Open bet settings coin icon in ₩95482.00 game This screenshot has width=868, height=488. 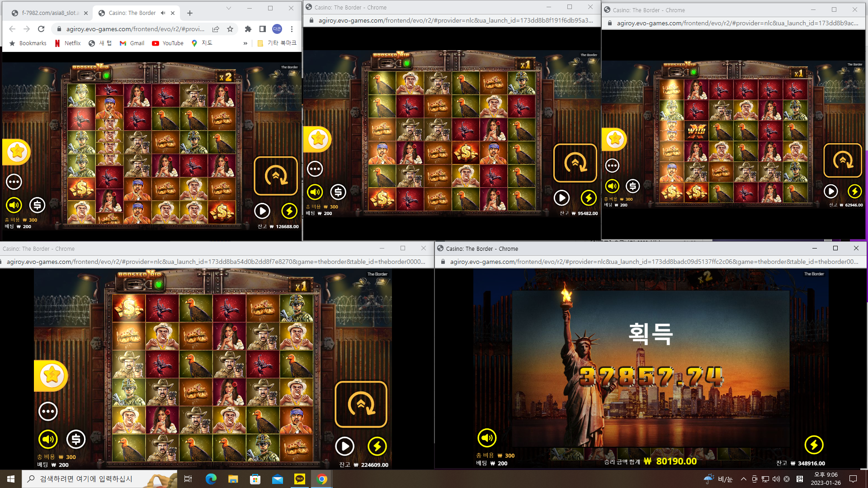tap(338, 192)
